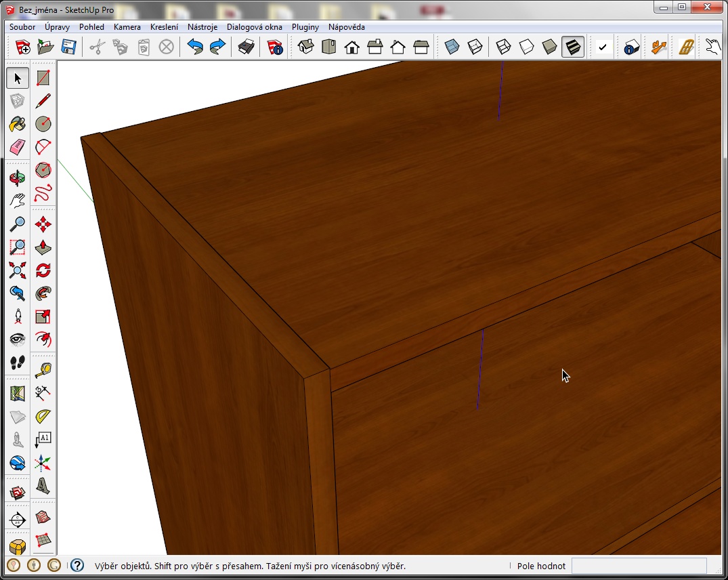728x580 pixels.
Task: Expand the Pluginy menu
Action: tap(305, 27)
